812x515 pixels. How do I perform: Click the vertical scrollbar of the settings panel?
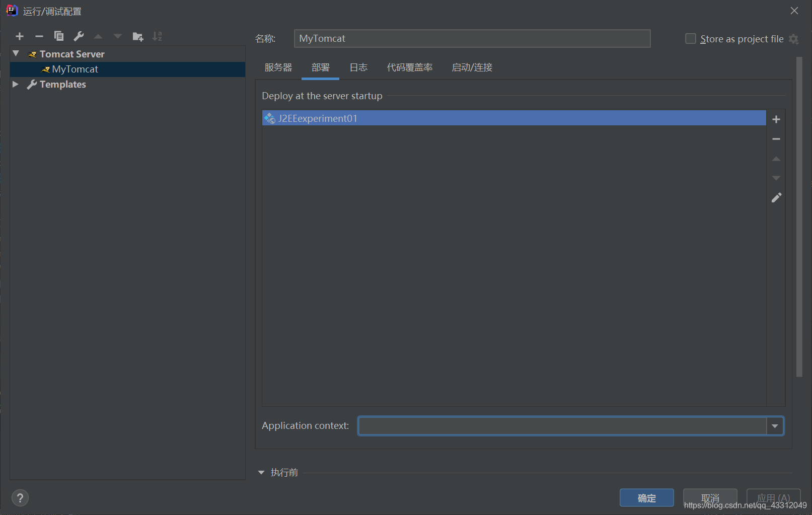(799, 216)
